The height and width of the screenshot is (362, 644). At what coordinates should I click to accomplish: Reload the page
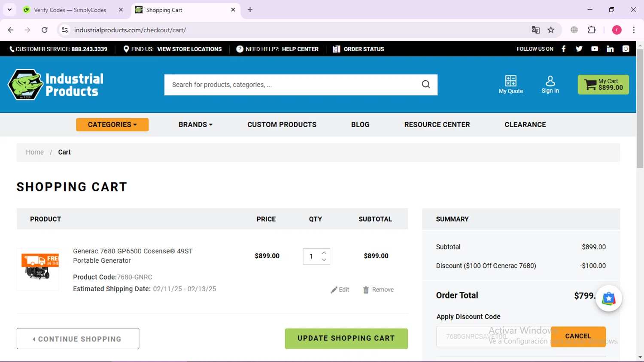[45, 30]
